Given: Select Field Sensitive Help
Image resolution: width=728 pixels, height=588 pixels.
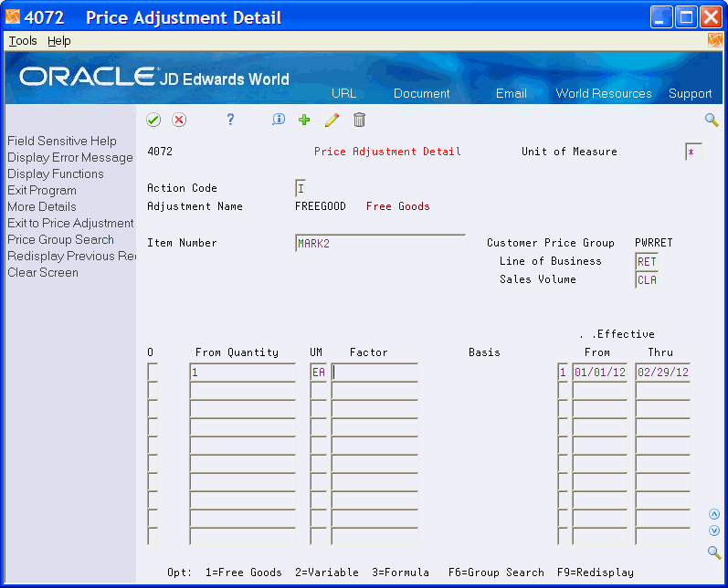Looking at the screenshot, I should [x=62, y=141].
